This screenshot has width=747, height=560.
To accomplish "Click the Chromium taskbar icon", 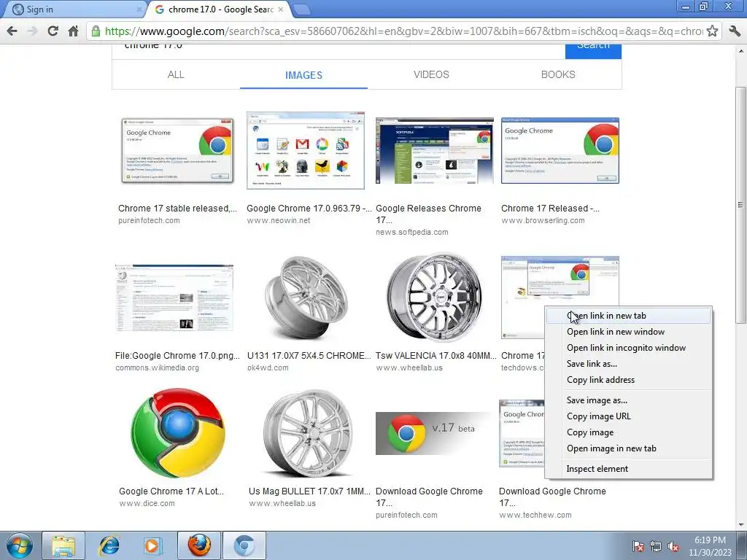I will pyautogui.click(x=244, y=545).
